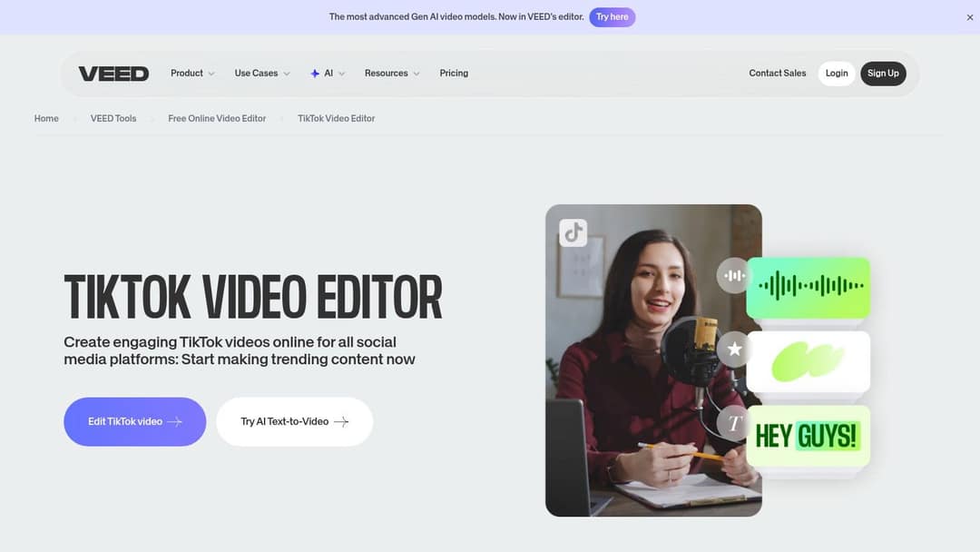Expand the Product dropdown chevron
980x552 pixels.
click(211, 74)
